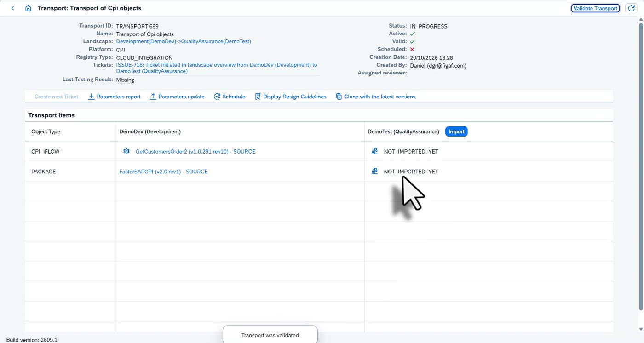
Task: Click Created By value Daniel (dgr@figaf.com)
Action: [438, 66]
